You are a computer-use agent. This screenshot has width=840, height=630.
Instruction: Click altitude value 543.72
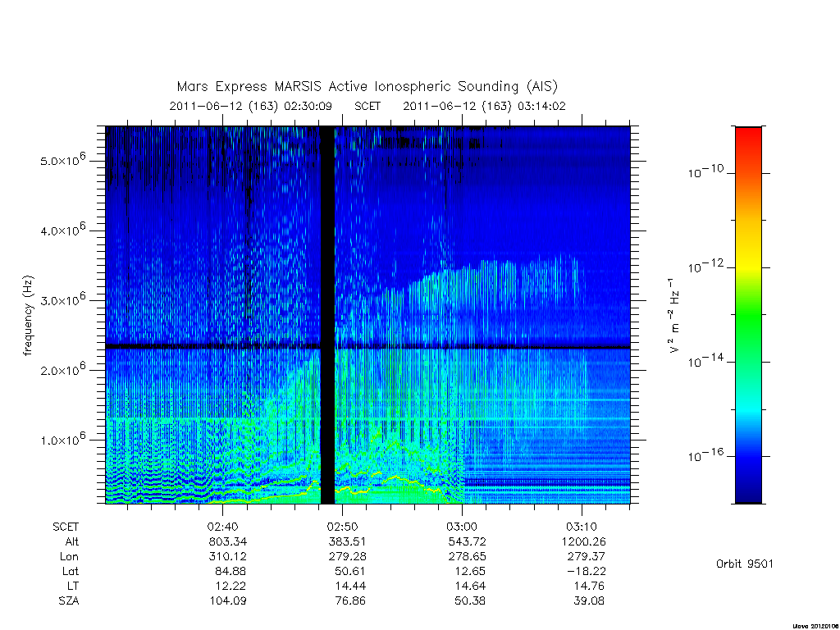pos(467,542)
